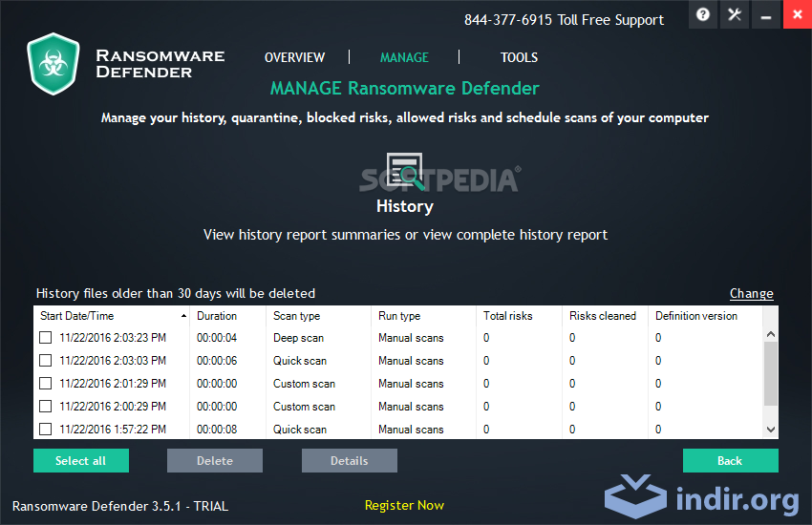Click the Run type column header
Screen dimensions: 812x525
click(x=423, y=316)
